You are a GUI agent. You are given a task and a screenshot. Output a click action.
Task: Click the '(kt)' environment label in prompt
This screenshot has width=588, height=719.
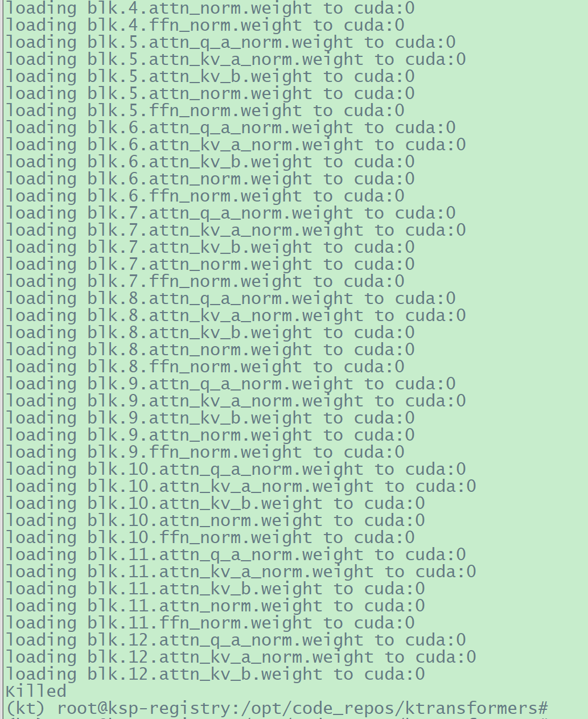point(26,708)
